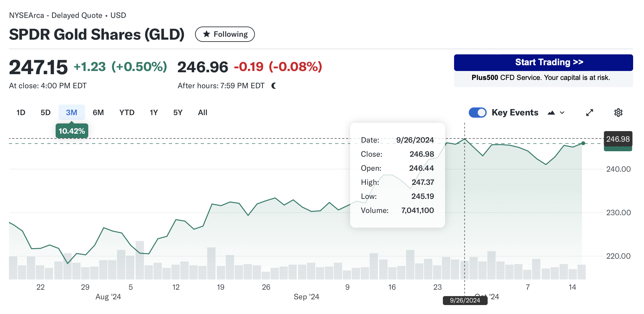
Task: Toggle the Key Events switch
Action: pyautogui.click(x=477, y=113)
